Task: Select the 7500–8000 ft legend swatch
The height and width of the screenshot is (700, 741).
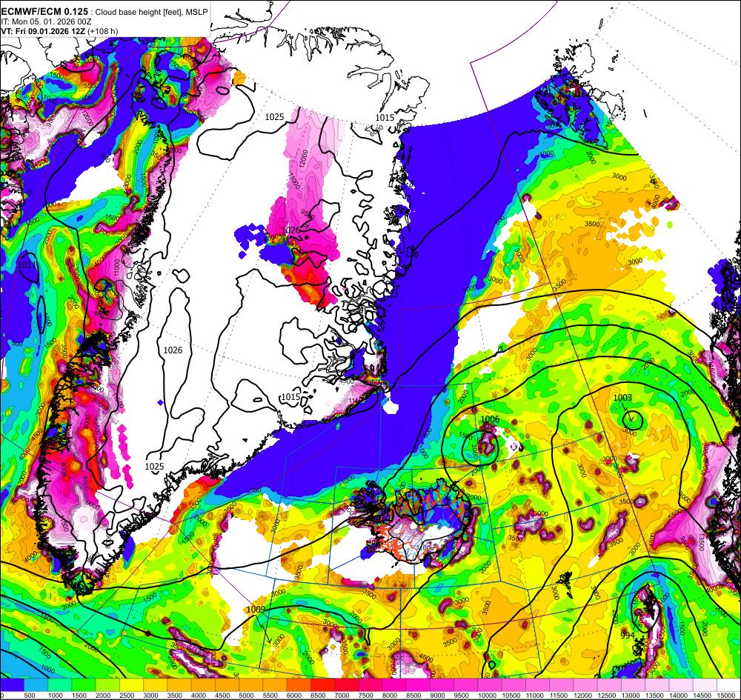Action: (x=371, y=685)
